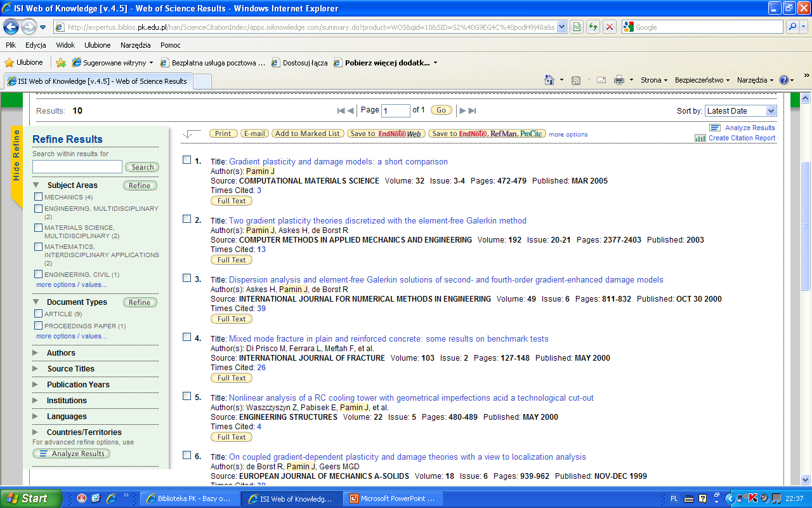Click the Help question mark icon
This screenshot has height=508, width=812.
(784, 80)
